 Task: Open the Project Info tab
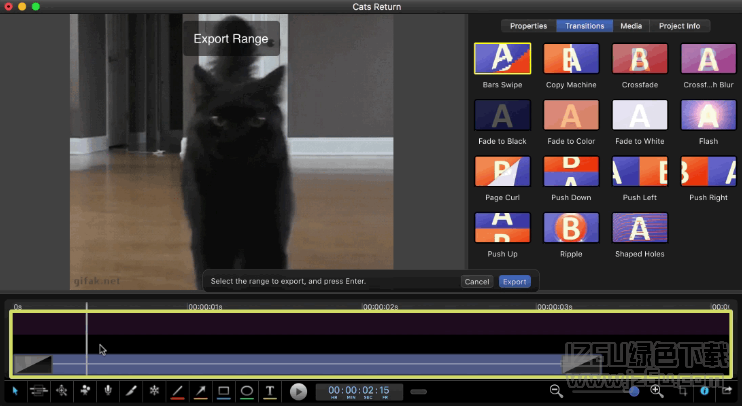[x=679, y=26]
